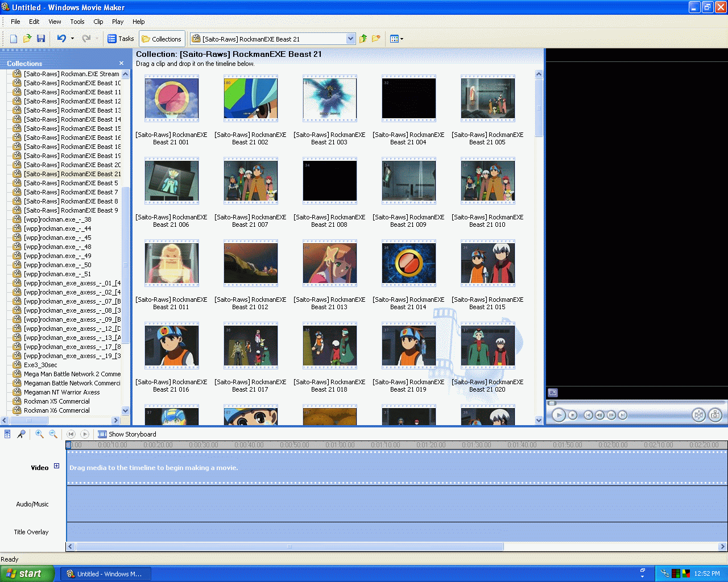The width and height of the screenshot is (728, 582).
Task: Click the monitor Stop button
Action: point(573,415)
